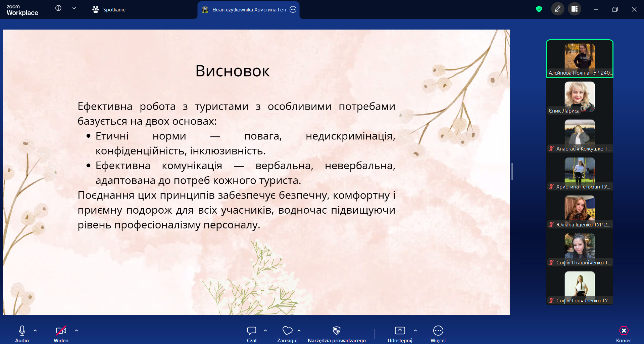
Task: Change the view layout icon
Action: point(575,9)
